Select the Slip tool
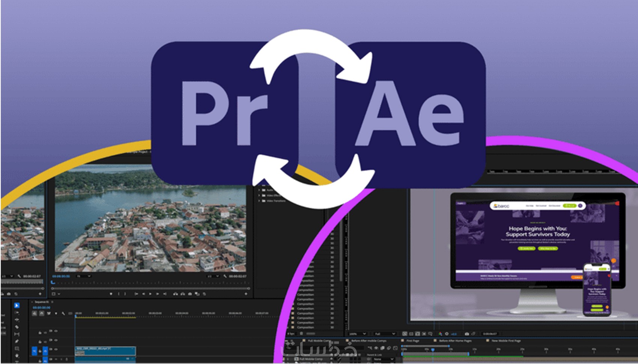638x364 pixels. 17,334
